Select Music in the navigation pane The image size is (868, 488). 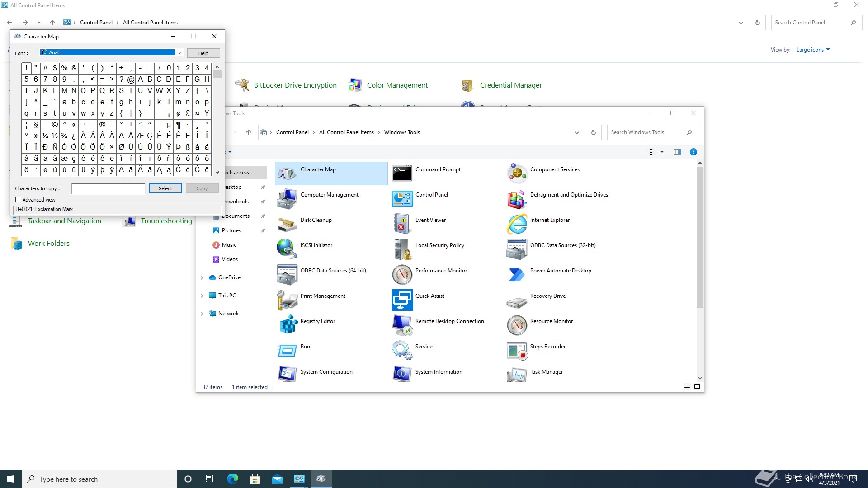[229, 245]
